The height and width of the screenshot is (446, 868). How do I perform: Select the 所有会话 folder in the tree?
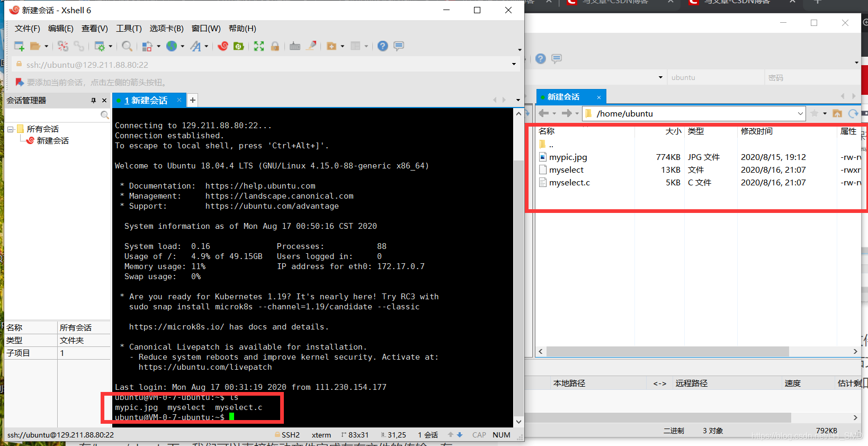(43, 129)
